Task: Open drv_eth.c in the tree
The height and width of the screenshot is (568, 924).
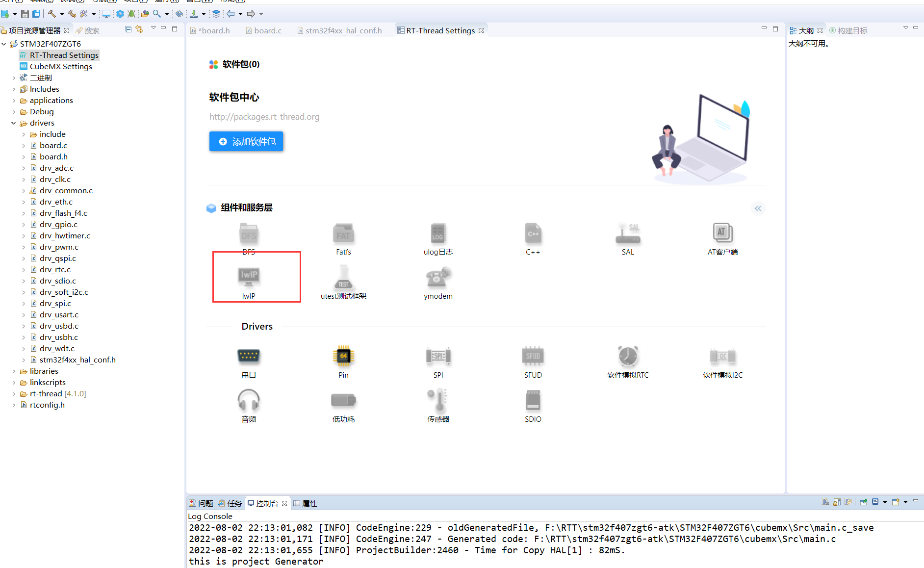Action: pyautogui.click(x=56, y=202)
